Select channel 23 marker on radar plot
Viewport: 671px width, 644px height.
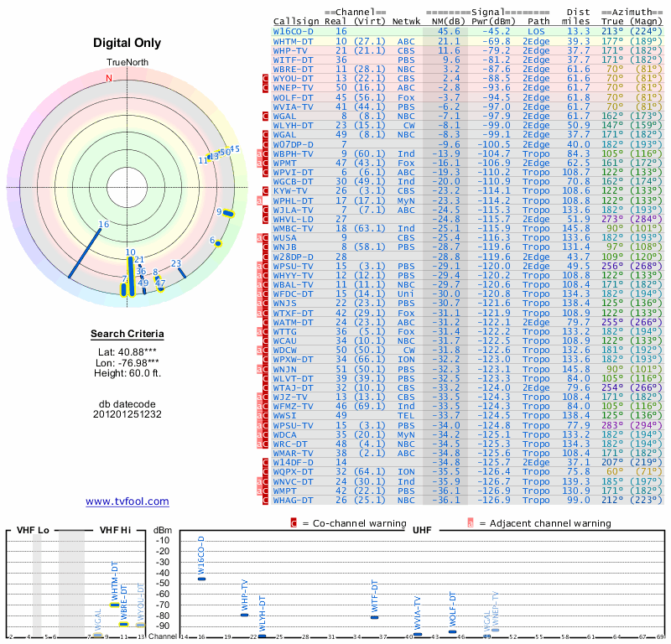(182, 274)
